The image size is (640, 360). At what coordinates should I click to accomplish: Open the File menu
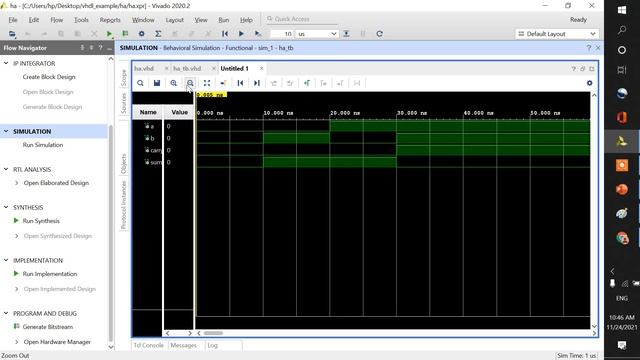tap(13, 20)
